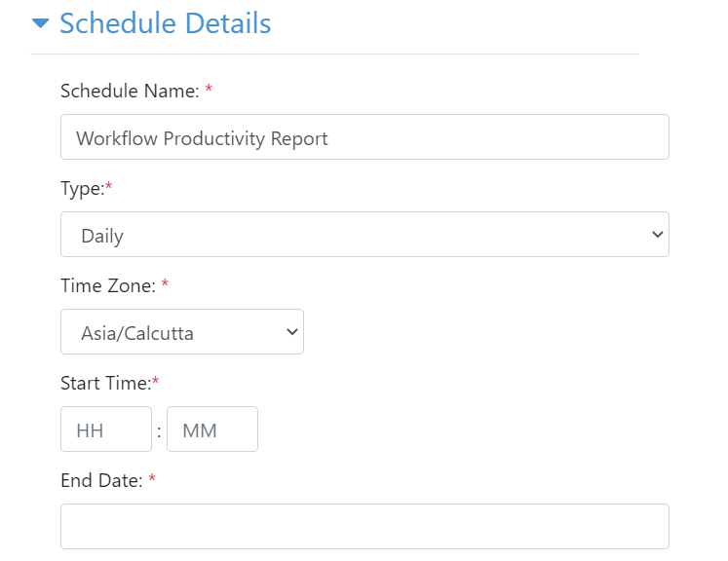Click the Time Zone label
The image size is (728, 561).
[x=108, y=285]
